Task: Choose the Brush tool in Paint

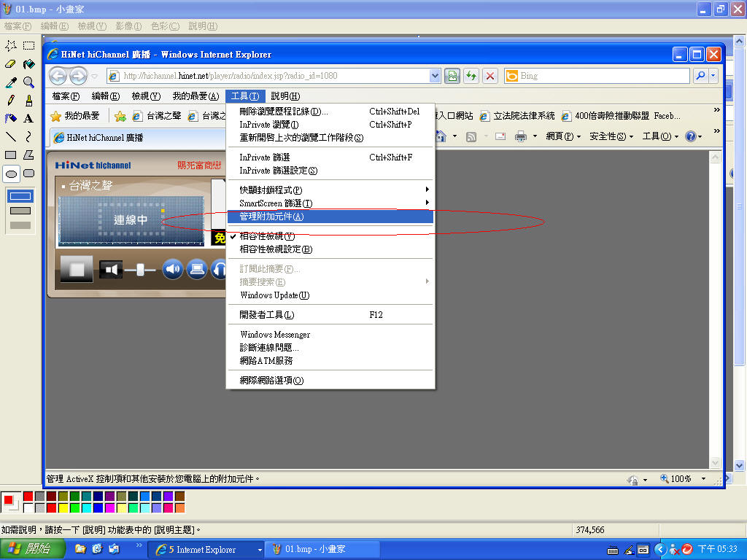Action: pyautogui.click(x=29, y=101)
